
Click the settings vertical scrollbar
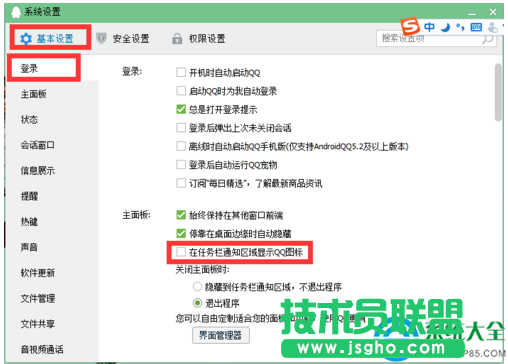pos(498,93)
